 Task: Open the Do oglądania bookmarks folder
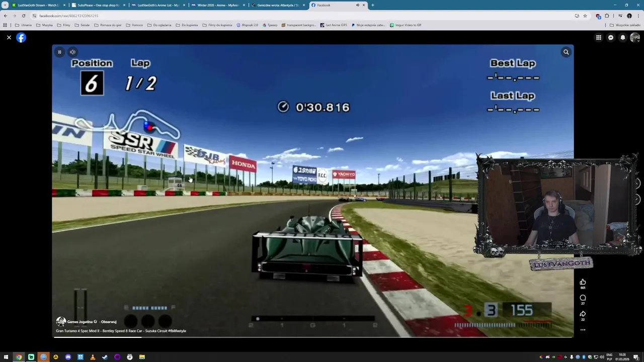coord(159,25)
